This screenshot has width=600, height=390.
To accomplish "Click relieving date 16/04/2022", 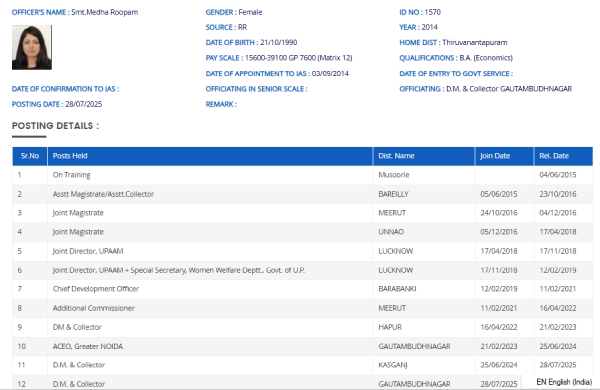I will [x=558, y=308].
